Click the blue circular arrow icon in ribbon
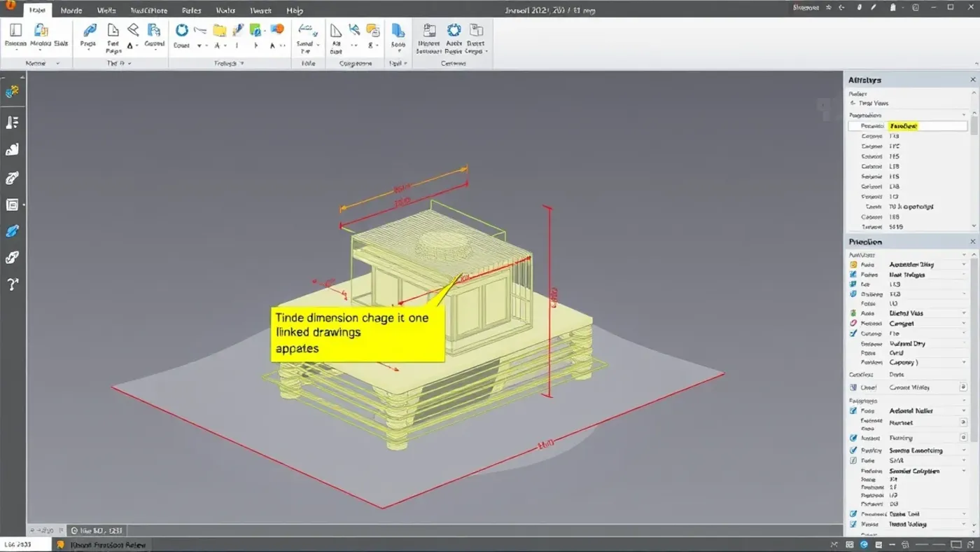This screenshot has width=980, height=552. (x=181, y=30)
